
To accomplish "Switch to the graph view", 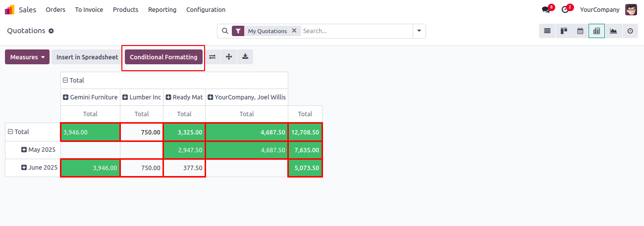I will (x=613, y=31).
